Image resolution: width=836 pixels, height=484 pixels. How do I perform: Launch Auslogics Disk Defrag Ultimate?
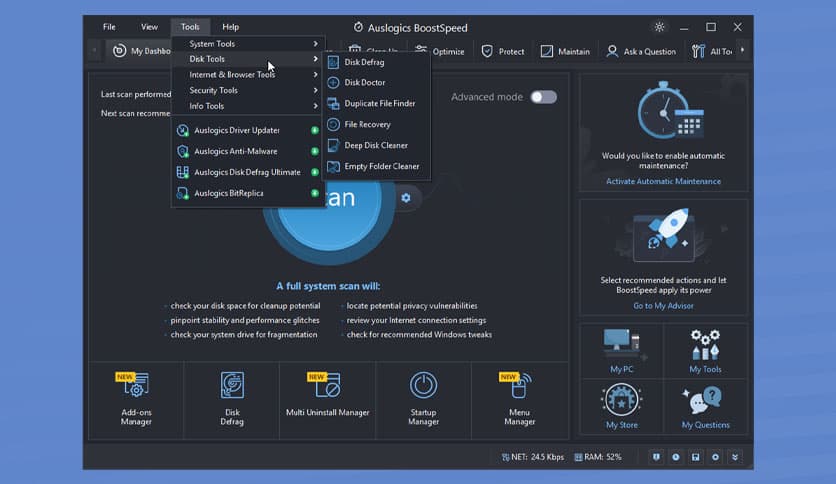(248, 172)
